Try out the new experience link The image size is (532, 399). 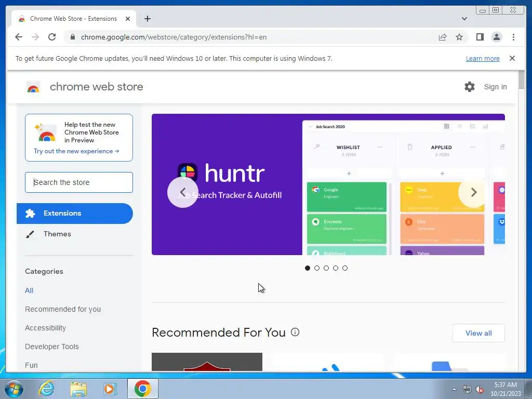click(x=76, y=151)
